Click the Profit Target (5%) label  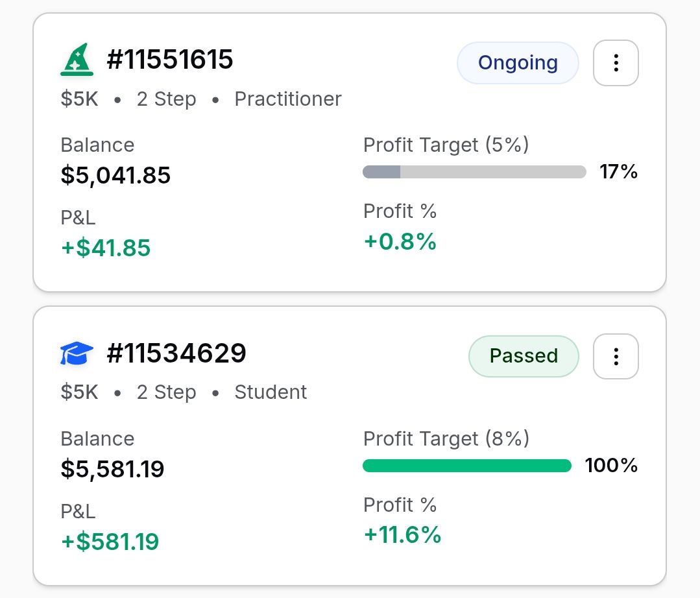tap(446, 145)
